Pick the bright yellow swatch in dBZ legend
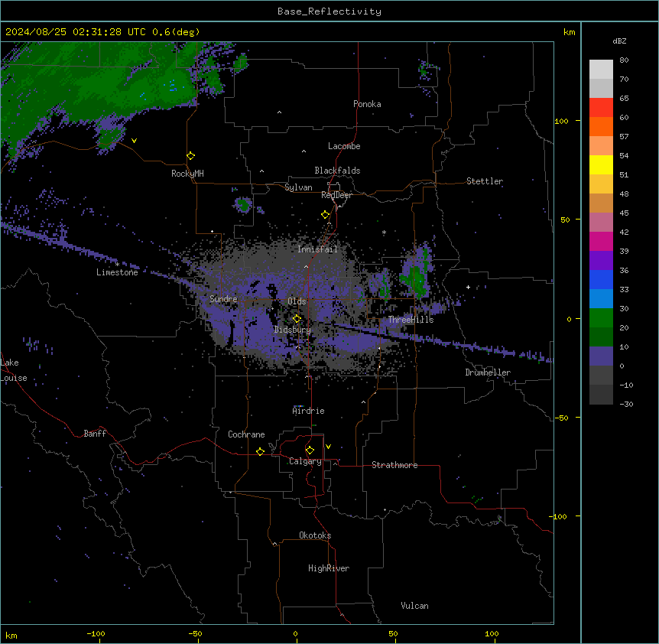The image size is (659, 644). pyautogui.click(x=601, y=164)
